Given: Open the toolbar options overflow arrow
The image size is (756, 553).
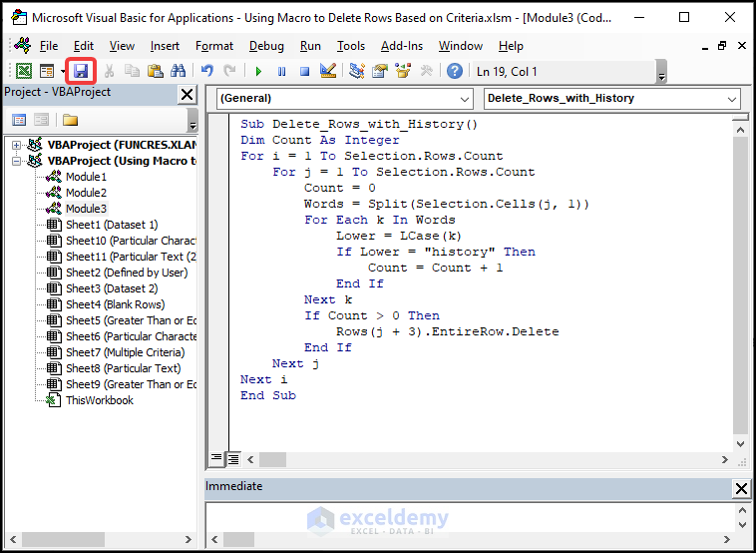Looking at the screenshot, I should click(661, 72).
